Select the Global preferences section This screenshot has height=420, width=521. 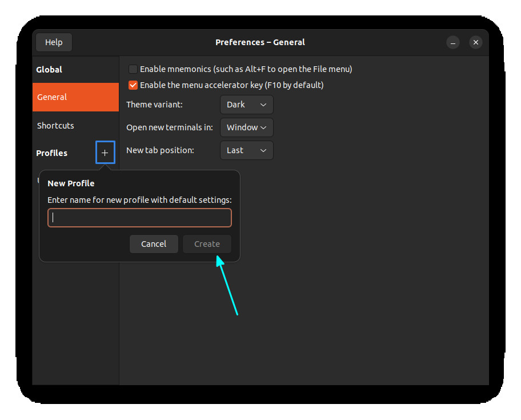[49, 69]
